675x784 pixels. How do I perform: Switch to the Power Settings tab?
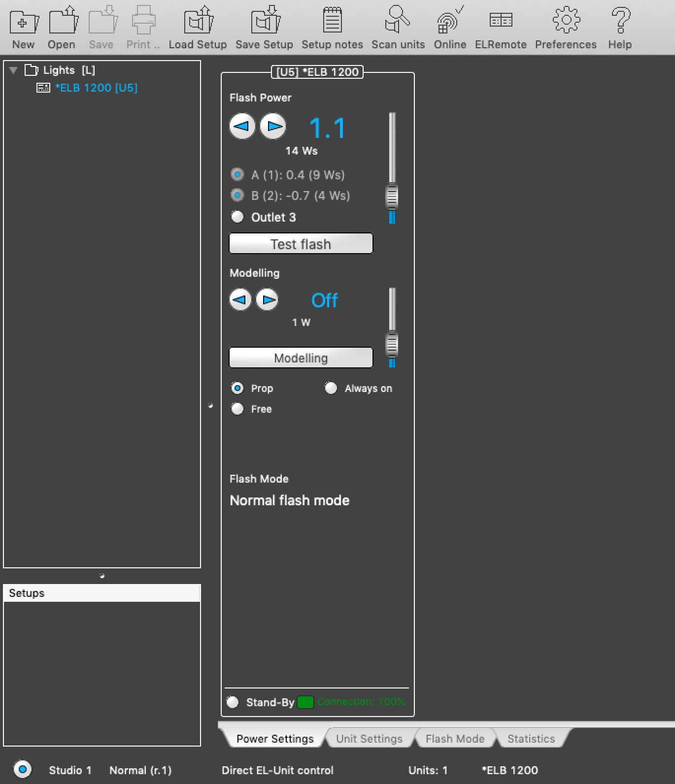[275, 739]
